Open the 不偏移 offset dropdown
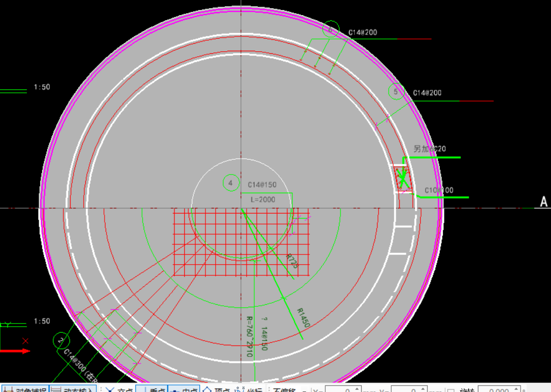 [290, 389]
